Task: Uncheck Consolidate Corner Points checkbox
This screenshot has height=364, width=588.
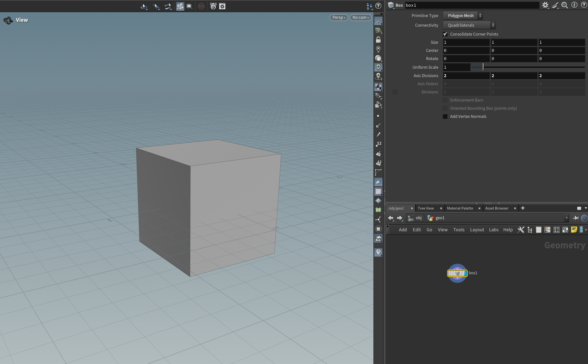Action: [445, 34]
